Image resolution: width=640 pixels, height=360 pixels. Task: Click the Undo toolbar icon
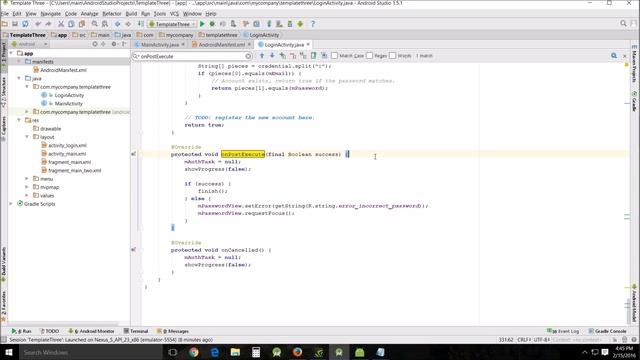point(38,24)
